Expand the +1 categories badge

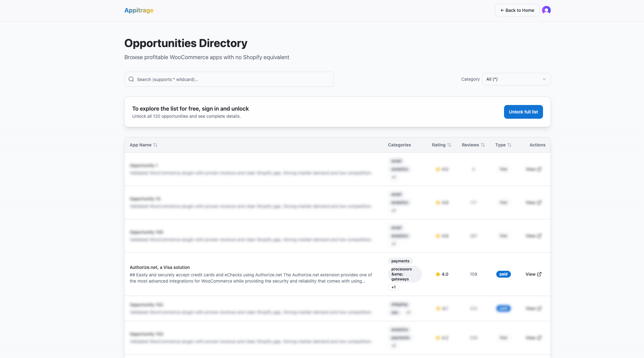pos(393,287)
